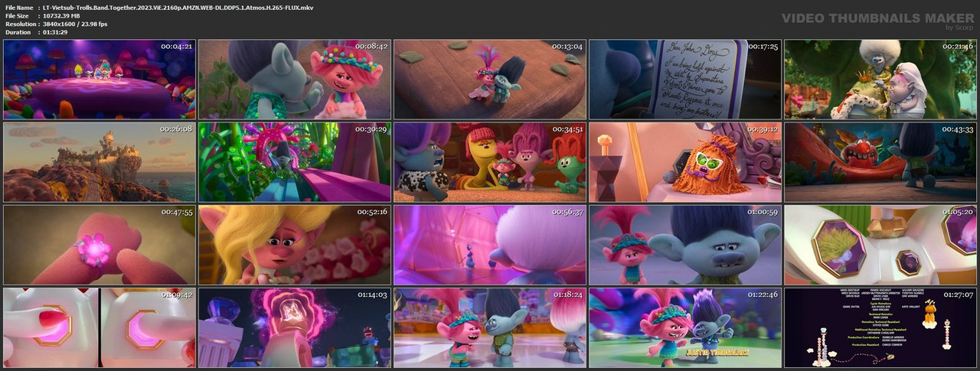Open the thumbnail at 01:05:20
980x371 pixels.
click(880, 245)
